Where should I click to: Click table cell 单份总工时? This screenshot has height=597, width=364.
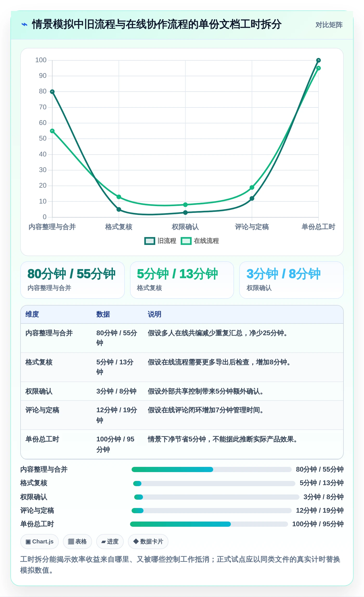point(42,439)
